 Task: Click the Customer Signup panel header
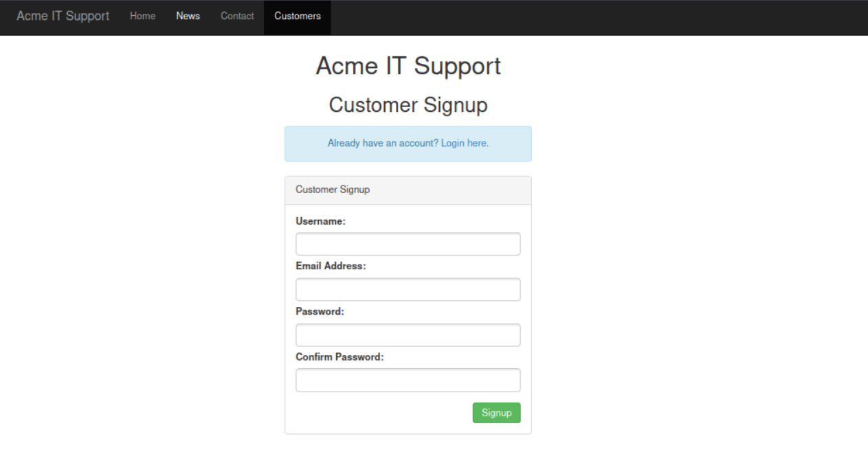[408, 190]
